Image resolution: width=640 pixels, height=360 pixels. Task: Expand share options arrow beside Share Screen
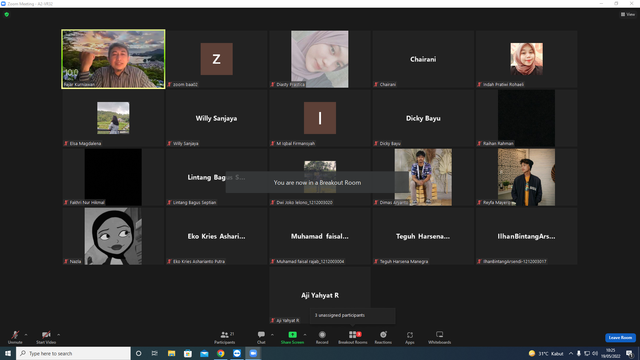point(305,335)
